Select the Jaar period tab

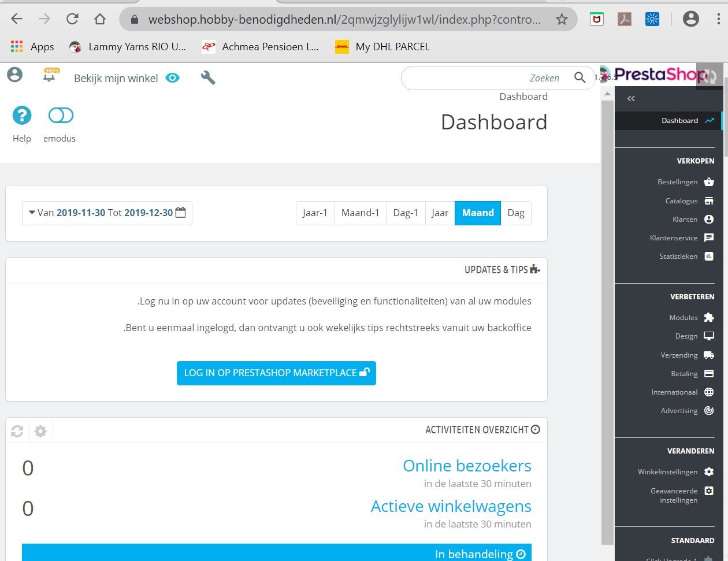click(x=440, y=213)
